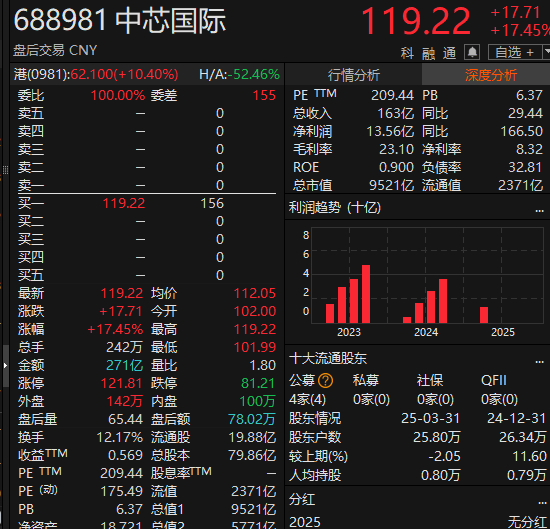Click the PE(动) 175.49 value
The height and width of the screenshot is (529, 550).
click(x=121, y=491)
